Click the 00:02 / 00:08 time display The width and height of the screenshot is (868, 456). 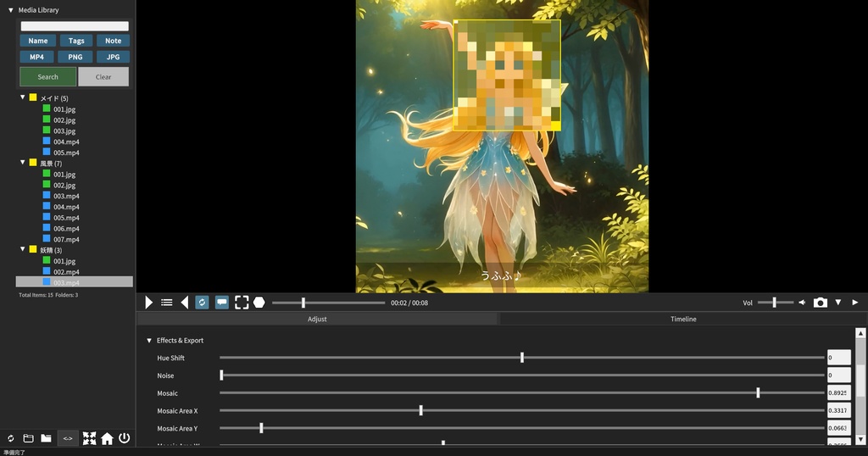coord(409,303)
